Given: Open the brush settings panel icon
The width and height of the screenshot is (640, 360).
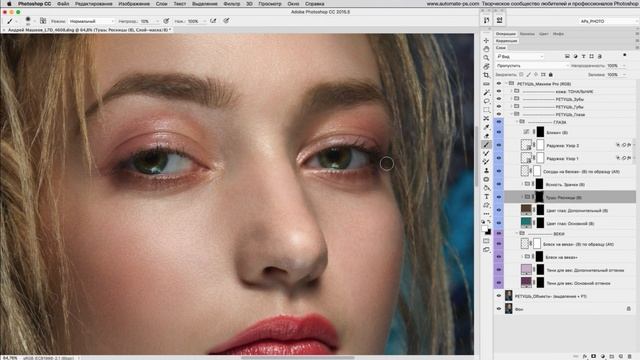Looking at the screenshot, I should coord(43,21).
